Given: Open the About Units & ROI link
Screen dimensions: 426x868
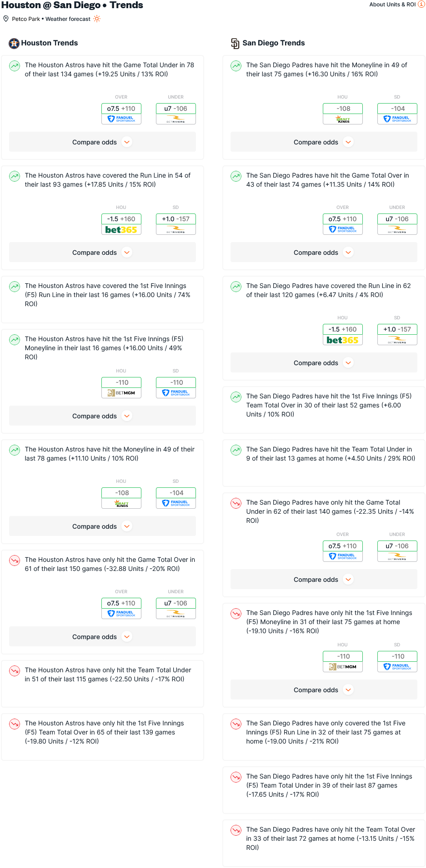Looking at the screenshot, I should (392, 4).
